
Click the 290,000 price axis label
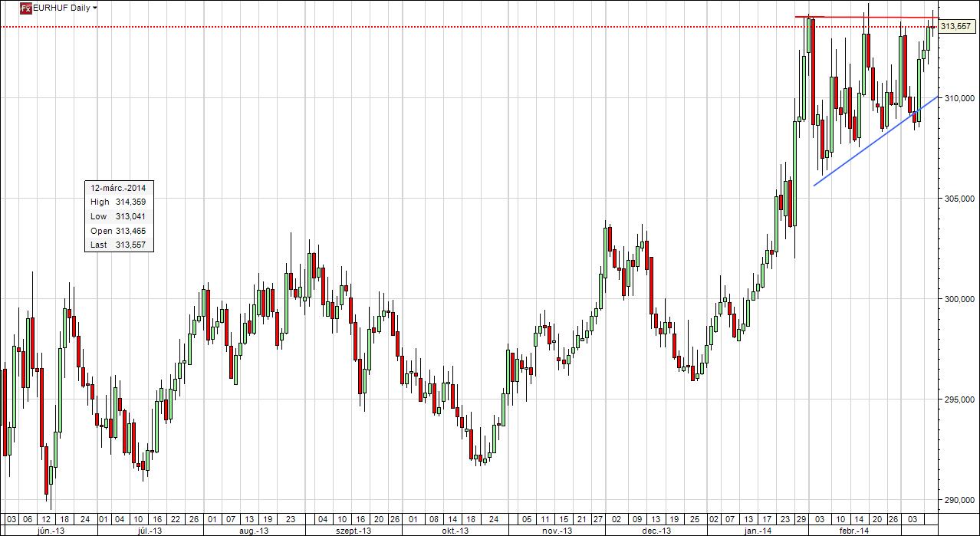[960, 500]
